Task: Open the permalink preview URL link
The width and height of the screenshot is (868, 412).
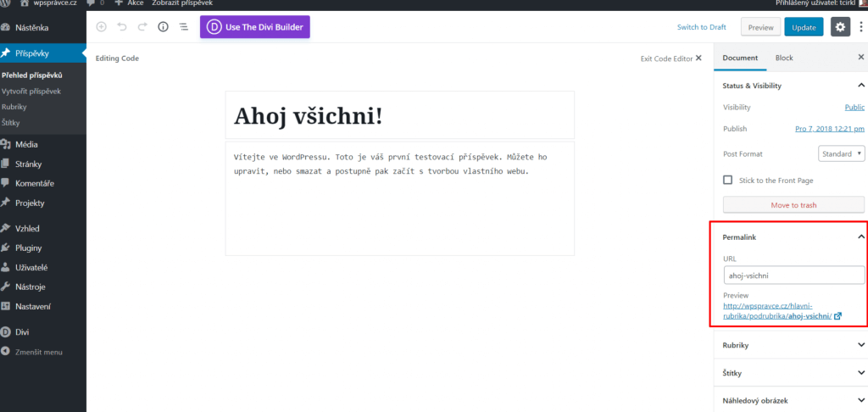Action: point(777,310)
